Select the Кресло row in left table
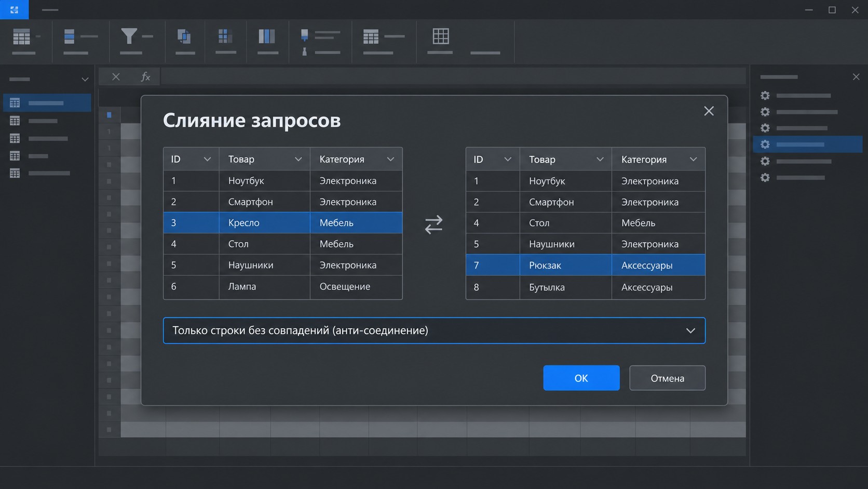The height and width of the screenshot is (489, 868). click(x=283, y=222)
